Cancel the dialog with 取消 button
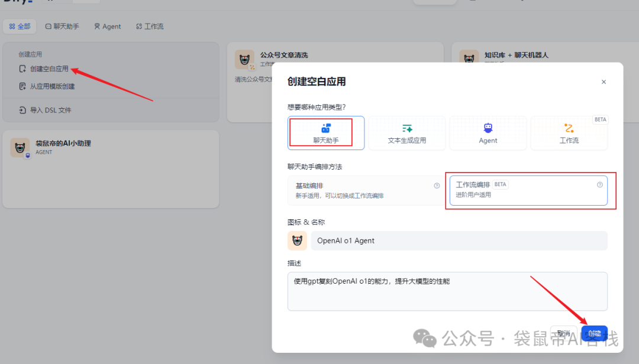This screenshot has width=639, height=364. tap(564, 333)
